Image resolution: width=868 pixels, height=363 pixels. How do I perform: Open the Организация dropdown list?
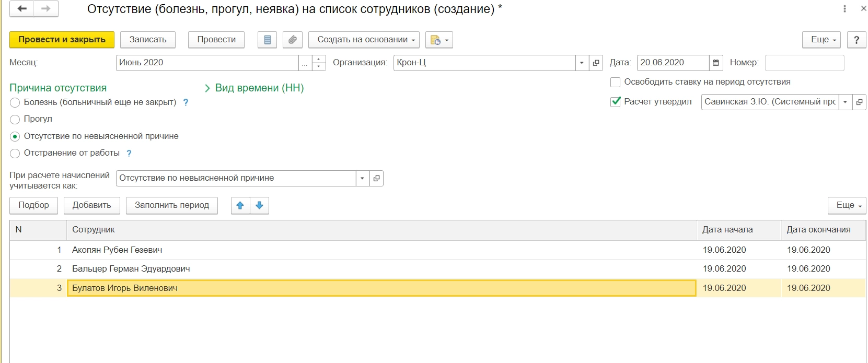[x=582, y=63]
